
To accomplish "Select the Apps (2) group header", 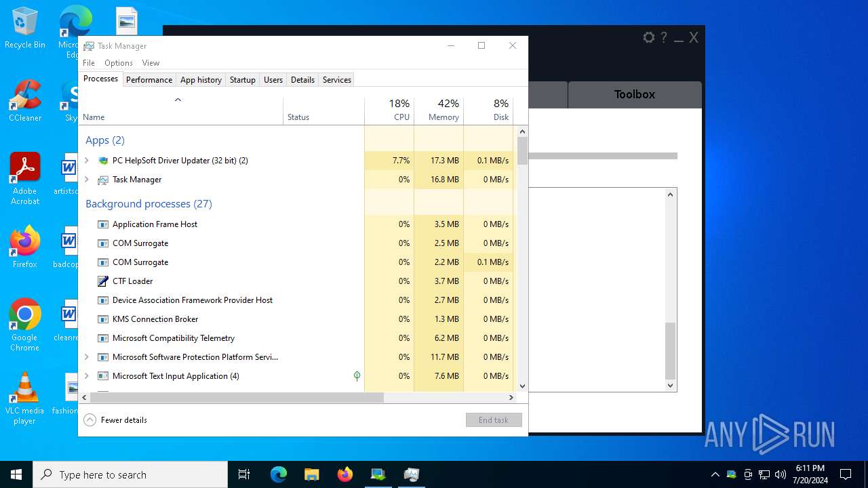I will [105, 140].
